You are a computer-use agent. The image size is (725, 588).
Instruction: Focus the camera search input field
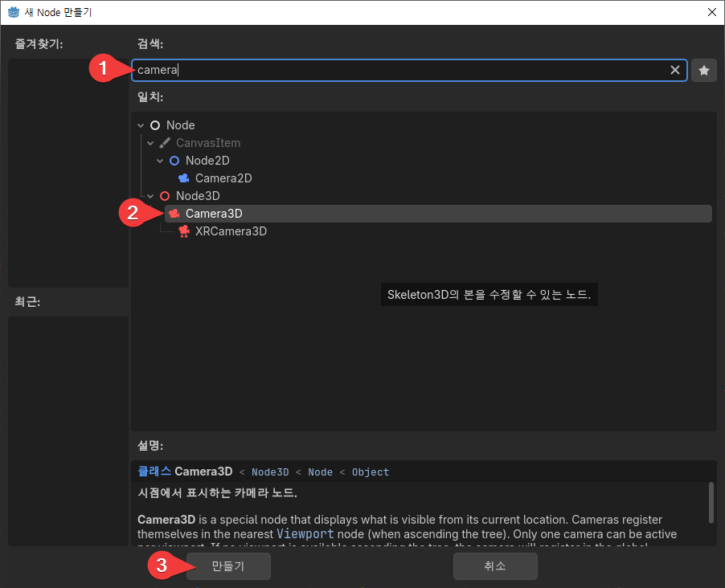[402, 71]
